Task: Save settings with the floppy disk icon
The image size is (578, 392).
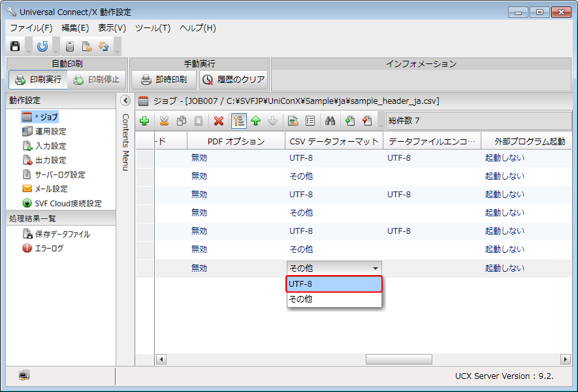Action: (15, 46)
